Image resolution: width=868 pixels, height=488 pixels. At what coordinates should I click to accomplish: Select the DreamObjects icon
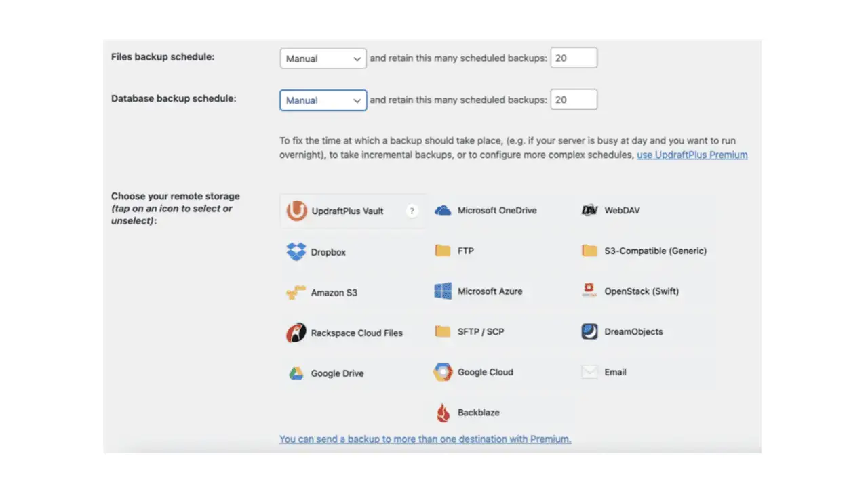coord(590,331)
